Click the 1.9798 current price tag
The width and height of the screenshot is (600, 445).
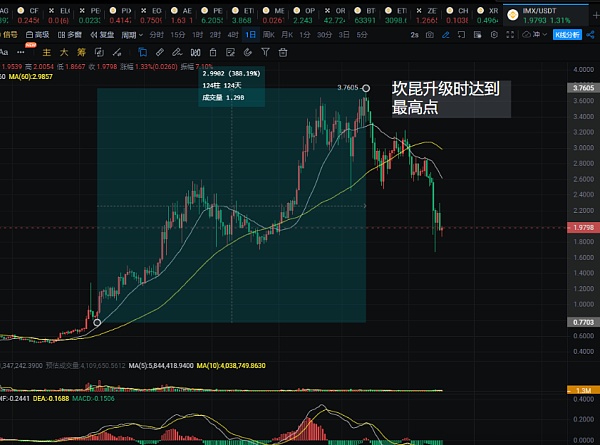583,227
